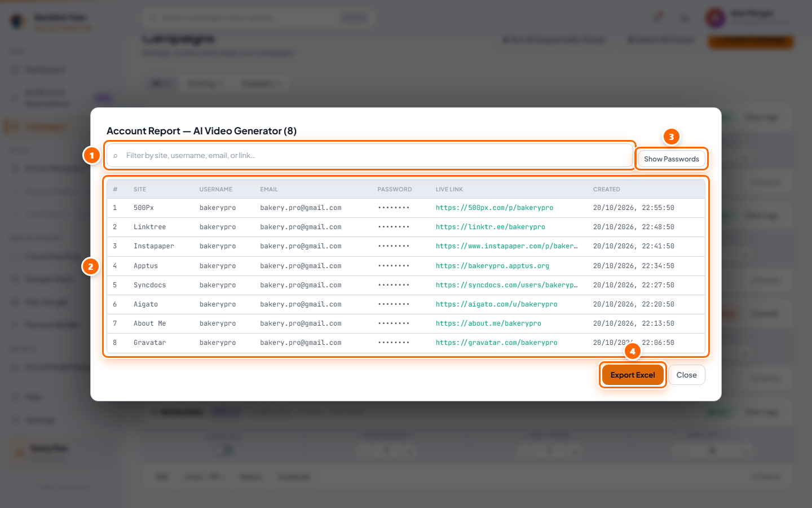812x508 pixels.
Task: Click the Instapaper site cell
Action: 154,246
